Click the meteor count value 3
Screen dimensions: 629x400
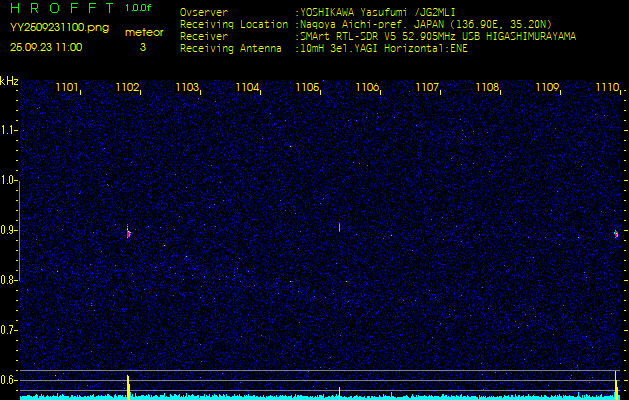coord(142,47)
